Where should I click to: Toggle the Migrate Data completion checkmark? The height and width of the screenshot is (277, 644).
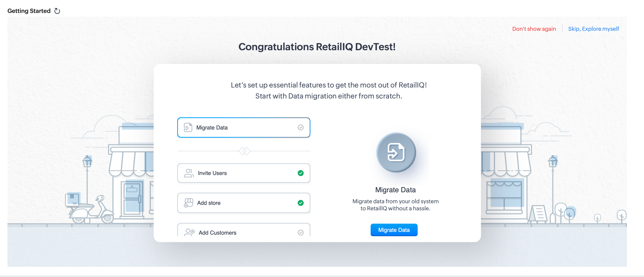301,127
